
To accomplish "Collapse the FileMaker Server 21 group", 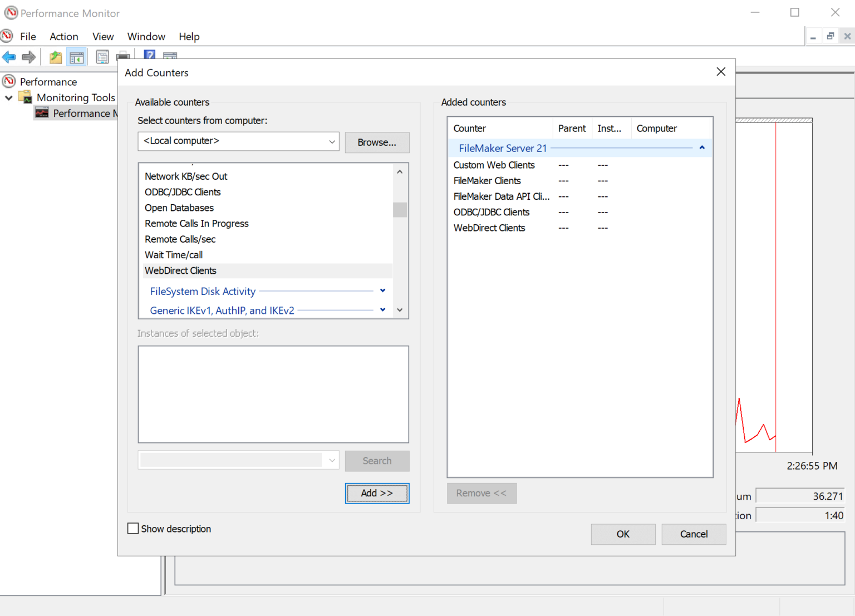I will click(x=701, y=147).
